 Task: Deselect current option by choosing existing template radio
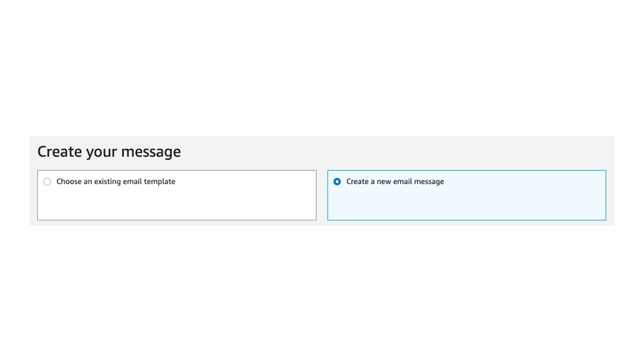point(47,182)
